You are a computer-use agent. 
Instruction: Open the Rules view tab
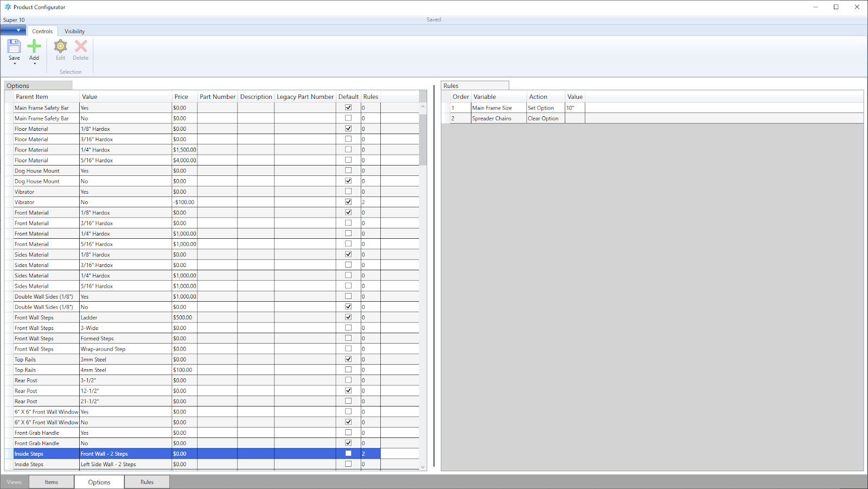pyautogui.click(x=147, y=482)
